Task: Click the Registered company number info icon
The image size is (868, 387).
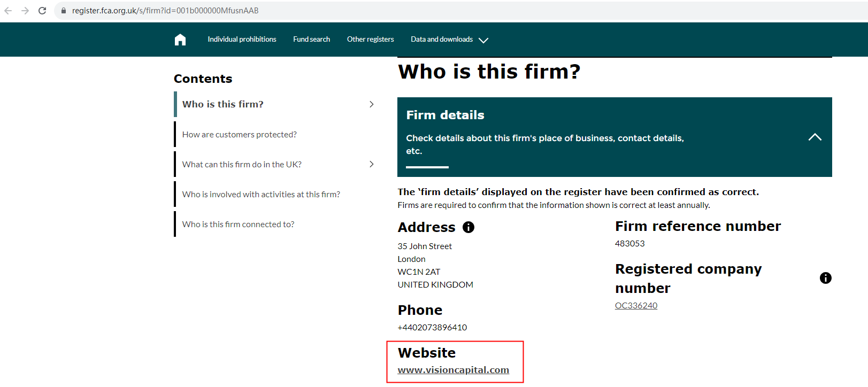Action: coord(825,278)
